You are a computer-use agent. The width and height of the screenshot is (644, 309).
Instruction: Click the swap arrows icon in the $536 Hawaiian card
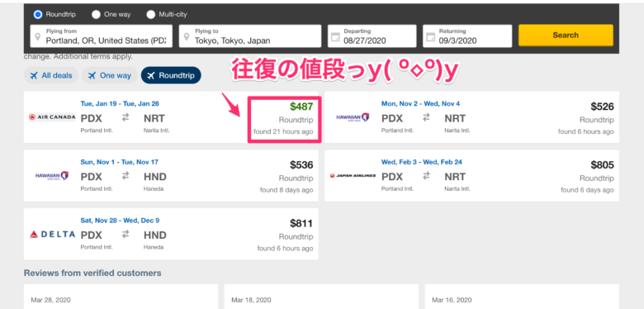pos(125,176)
